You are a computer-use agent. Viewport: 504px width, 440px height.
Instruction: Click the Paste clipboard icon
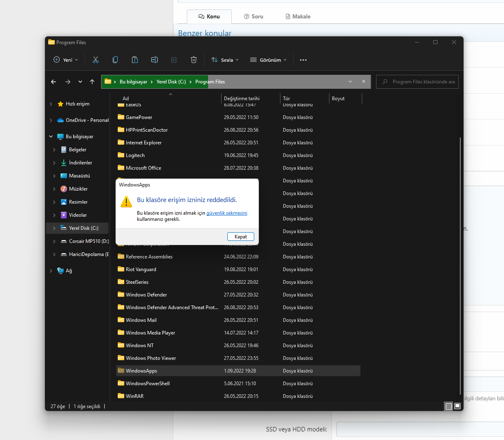click(x=135, y=60)
